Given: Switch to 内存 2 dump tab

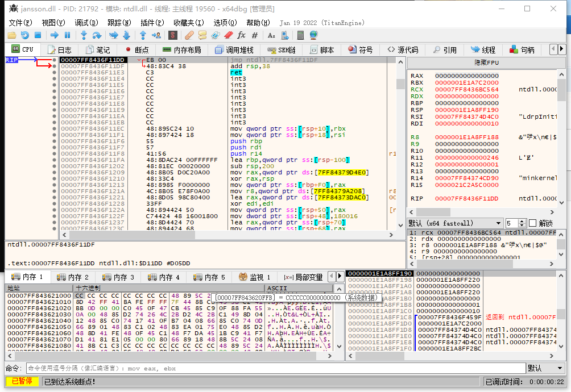Looking at the screenshot, I should pos(73,277).
